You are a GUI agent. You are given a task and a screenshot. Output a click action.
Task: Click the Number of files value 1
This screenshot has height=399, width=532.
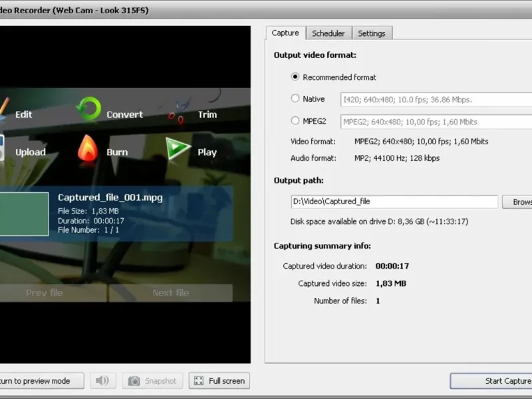coord(378,301)
